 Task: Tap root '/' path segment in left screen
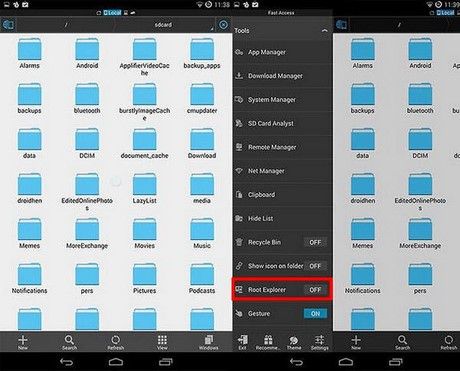(x=66, y=25)
